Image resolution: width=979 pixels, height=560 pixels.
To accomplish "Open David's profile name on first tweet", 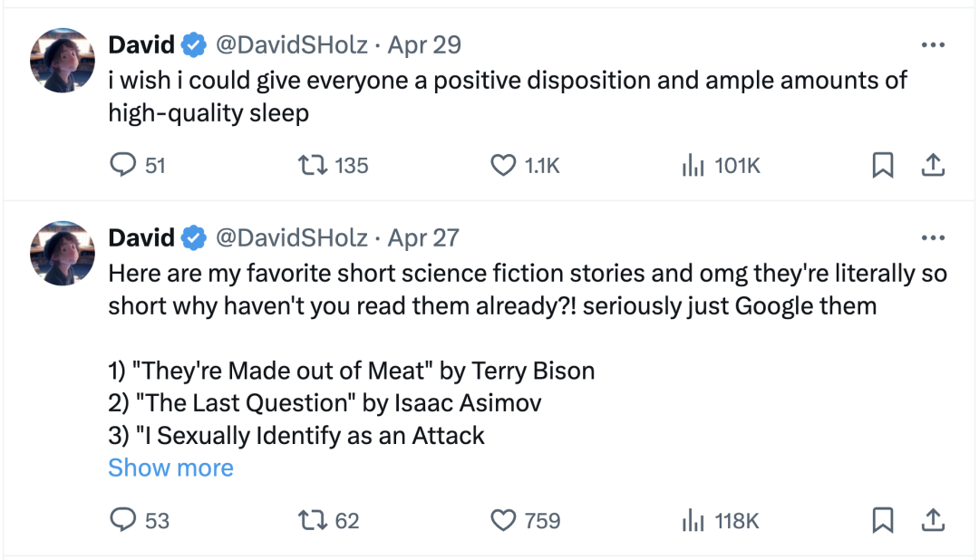I will tap(141, 44).
